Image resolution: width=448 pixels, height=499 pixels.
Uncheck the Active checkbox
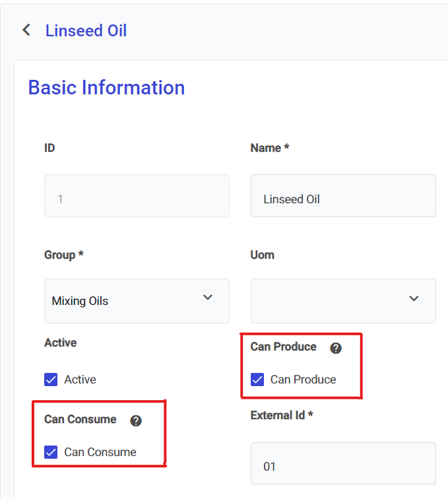(x=51, y=380)
